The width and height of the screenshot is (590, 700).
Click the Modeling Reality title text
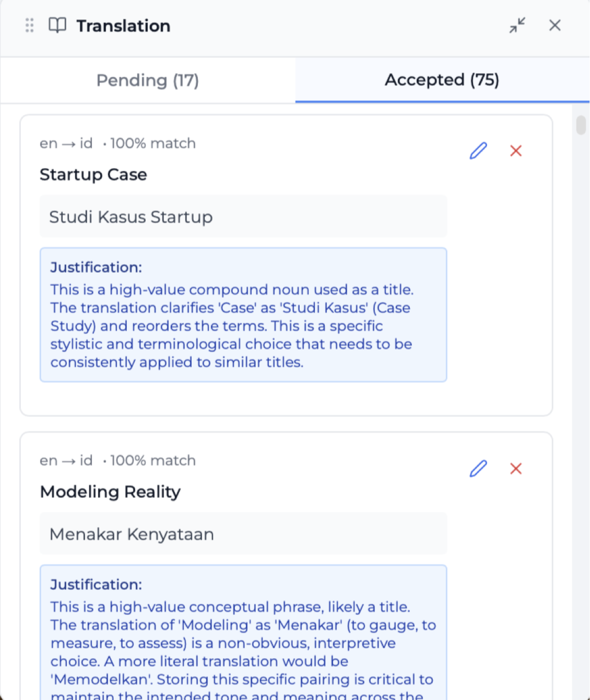[110, 492]
